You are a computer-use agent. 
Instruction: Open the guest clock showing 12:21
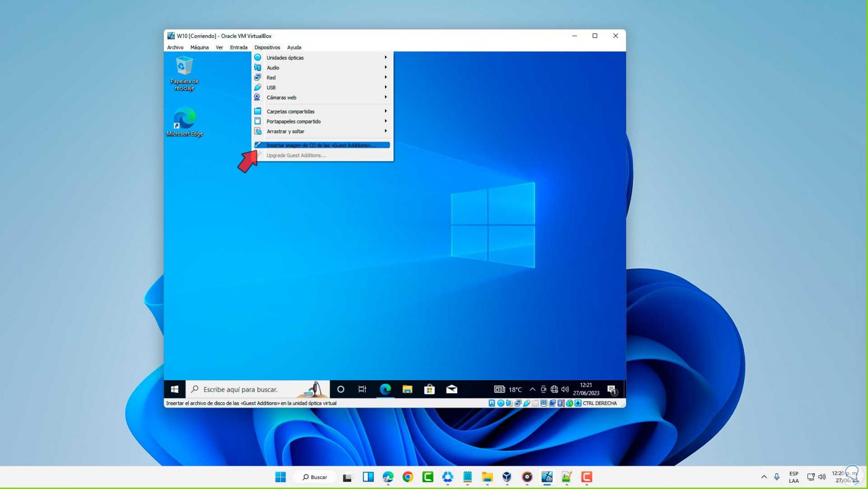tap(586, 390)
